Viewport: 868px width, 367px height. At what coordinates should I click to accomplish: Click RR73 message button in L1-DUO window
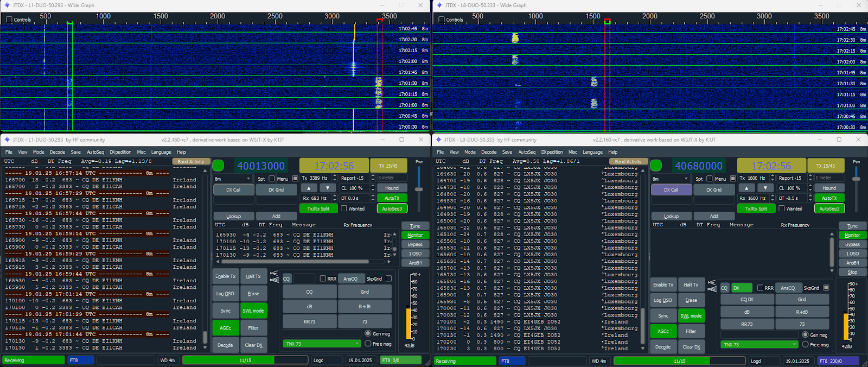pyautogui.click(x=309, y=321)
